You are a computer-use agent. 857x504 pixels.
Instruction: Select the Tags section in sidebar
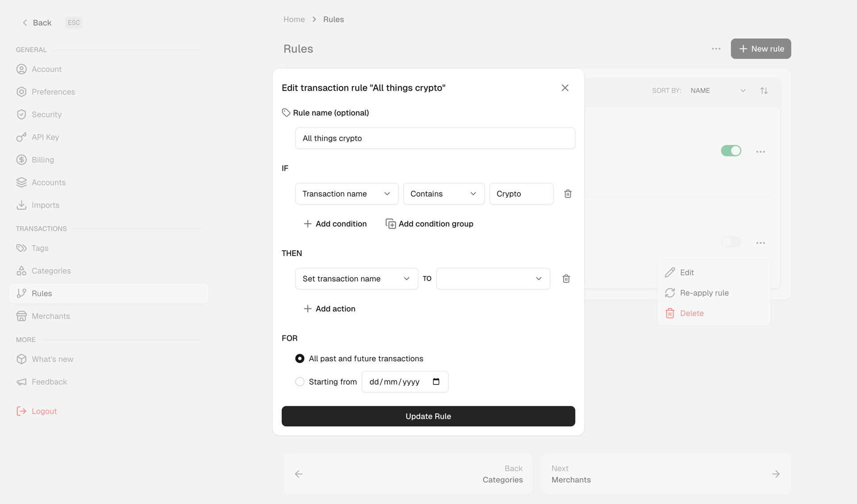point(40,248)
